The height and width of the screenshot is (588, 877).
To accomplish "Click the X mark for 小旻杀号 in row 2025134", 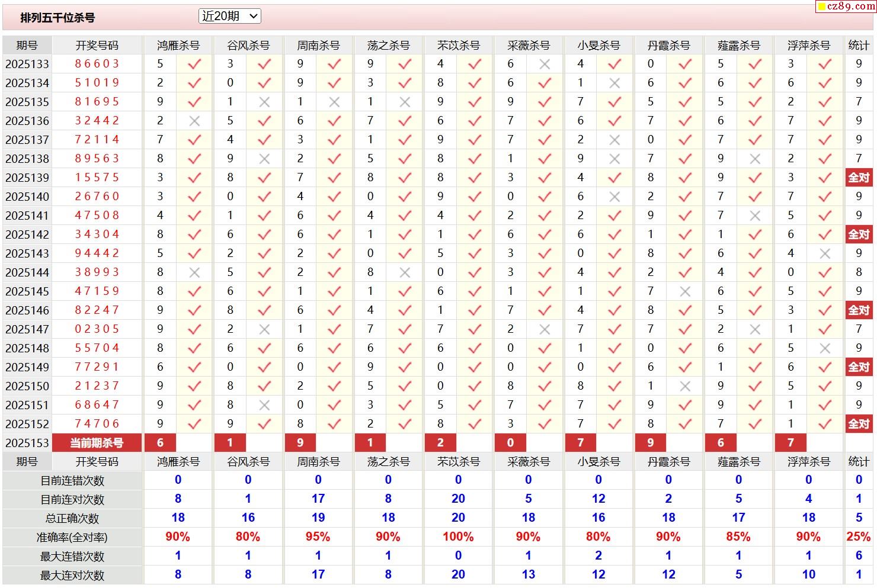I will [614, 83].
